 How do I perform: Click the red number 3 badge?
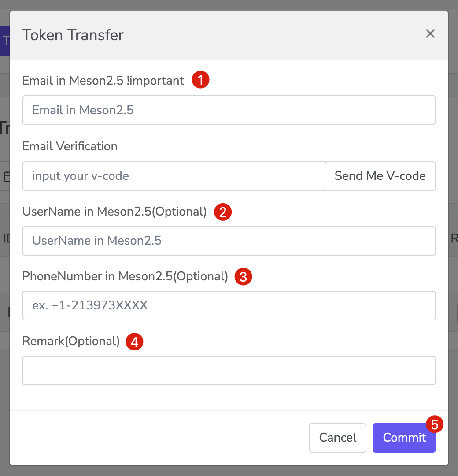click(243, 276)
